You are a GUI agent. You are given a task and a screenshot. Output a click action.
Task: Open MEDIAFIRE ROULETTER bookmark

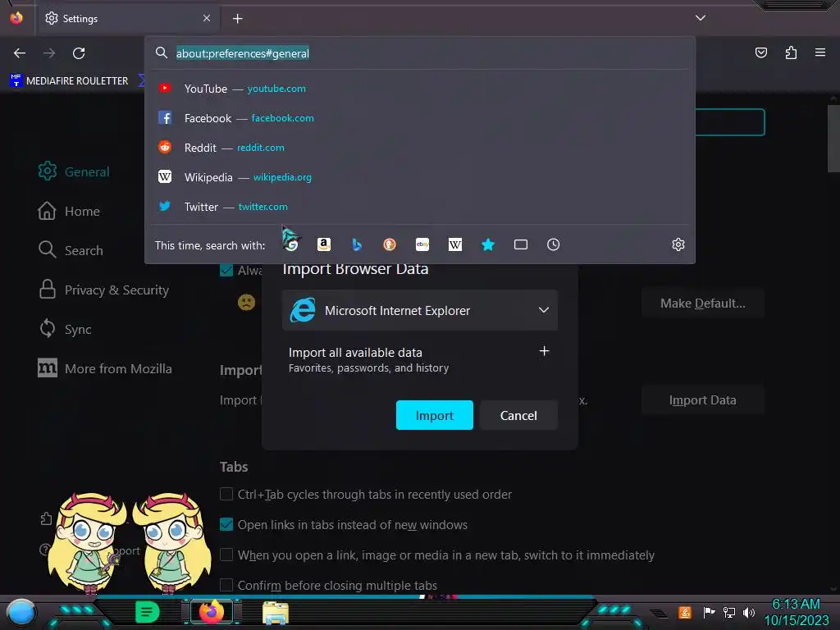coord(70,81)
